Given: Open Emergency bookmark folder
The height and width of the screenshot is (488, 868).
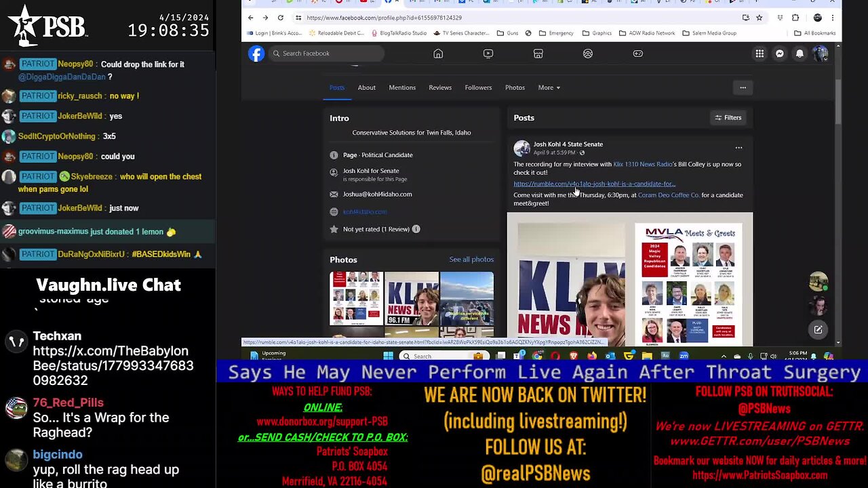Looking at the screenshot, I should tap(555, 33).
